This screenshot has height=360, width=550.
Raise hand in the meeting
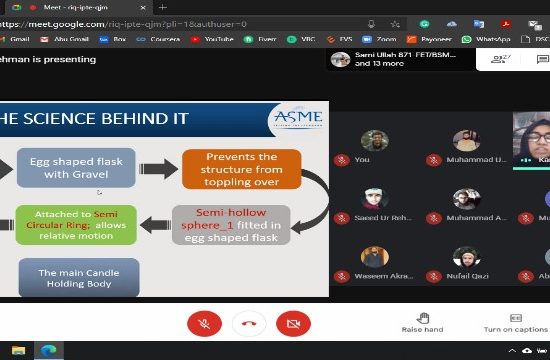[423, 323]
